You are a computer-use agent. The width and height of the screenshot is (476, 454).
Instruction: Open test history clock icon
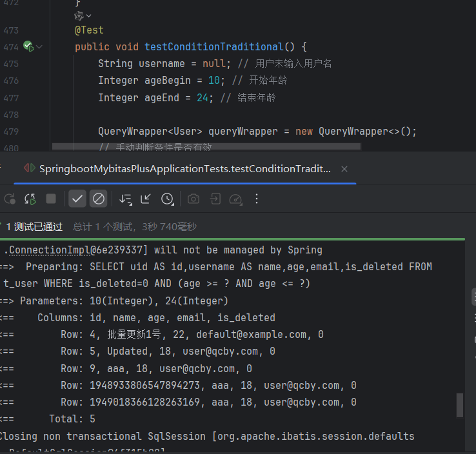click(167, 199)
